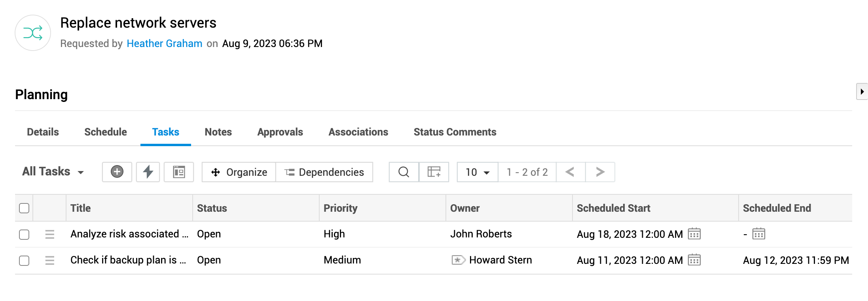
Task: Go to next page of tasks
Action: tap(600, 172)
